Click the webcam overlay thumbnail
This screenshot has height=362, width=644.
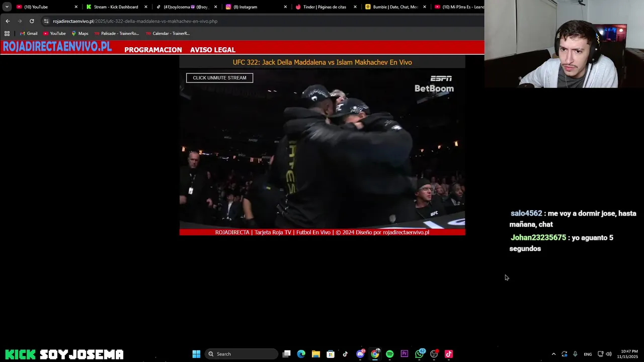click(564, 44)
